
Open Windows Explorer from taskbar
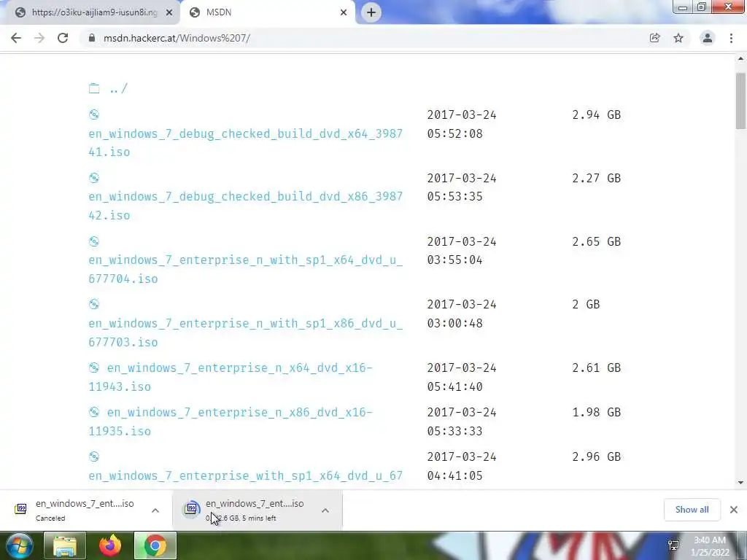(x=65, y=545)
